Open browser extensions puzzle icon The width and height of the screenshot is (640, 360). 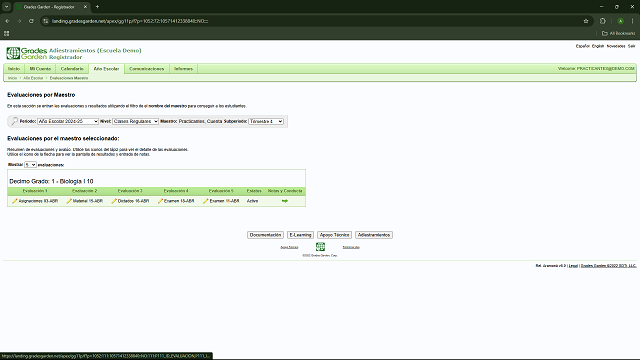(x=603, y=21)
